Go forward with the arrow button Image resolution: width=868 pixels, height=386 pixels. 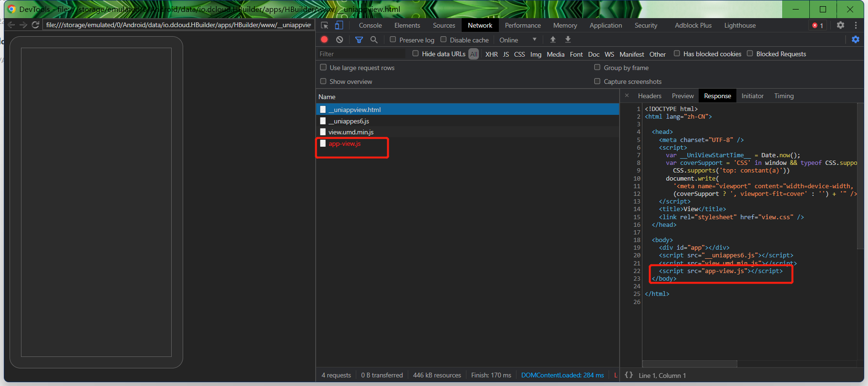23,25
